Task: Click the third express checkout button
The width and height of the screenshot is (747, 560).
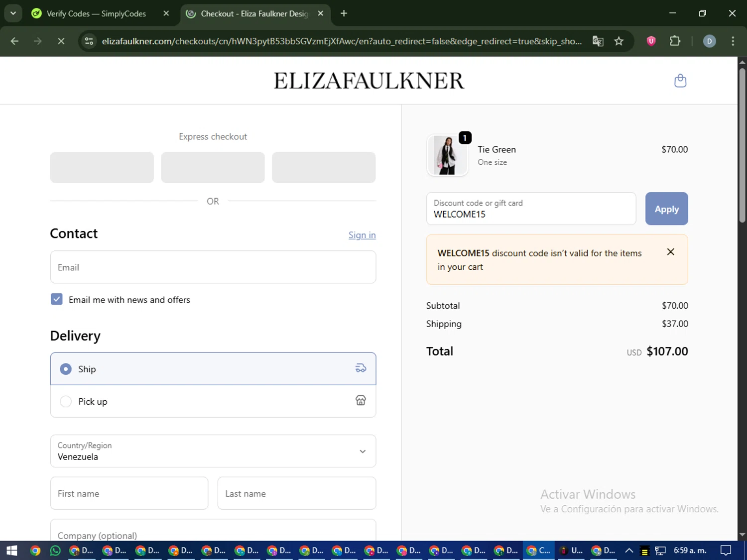Action: click(x=324, y=167)
